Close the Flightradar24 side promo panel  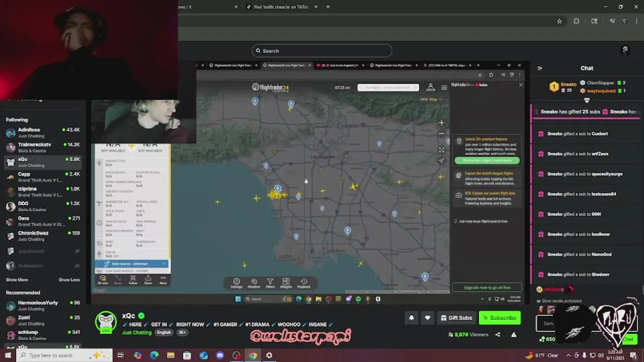(x=521, y=85)
